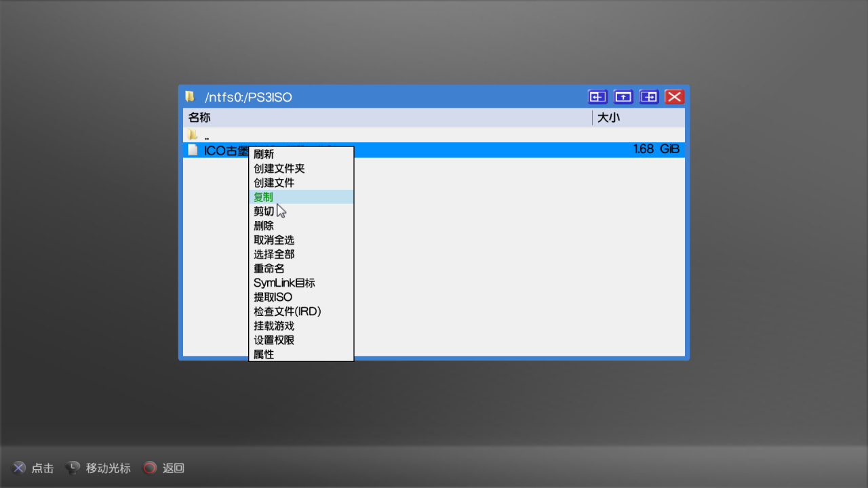Sort by 名称 column header
Screen dimensions: 868x488
[x=387, y=118]
